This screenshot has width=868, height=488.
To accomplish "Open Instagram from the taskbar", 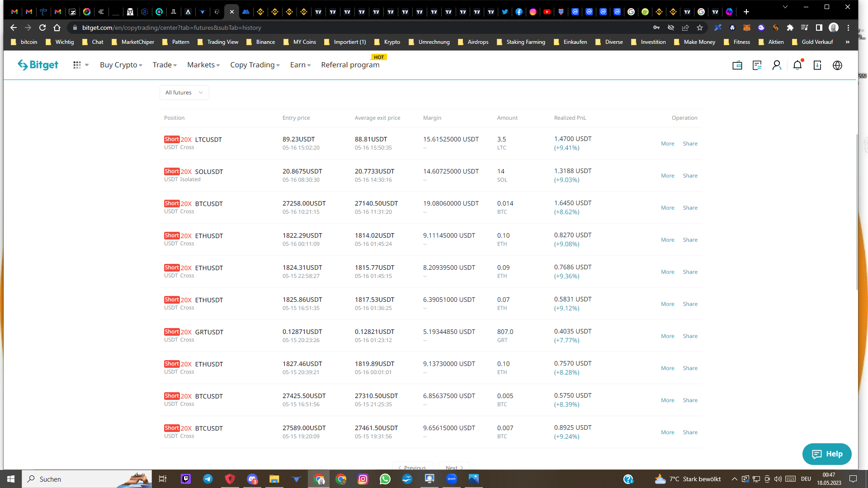I will pyautogui.click(x=363, y=479).
